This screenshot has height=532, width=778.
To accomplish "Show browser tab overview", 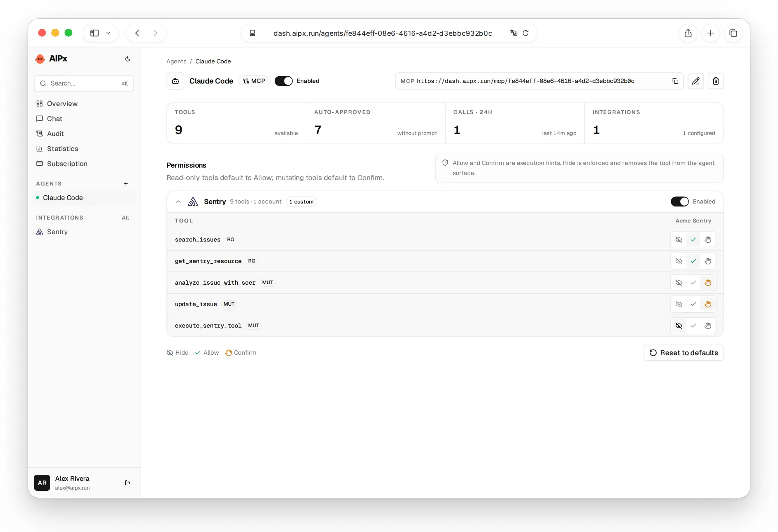I will coord(733,33).
